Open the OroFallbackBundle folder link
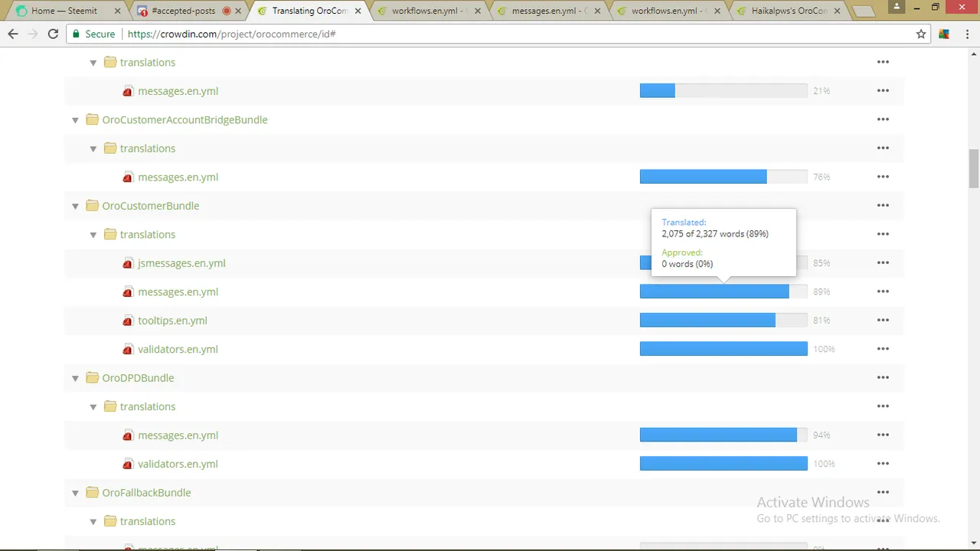 coord(146,492)
